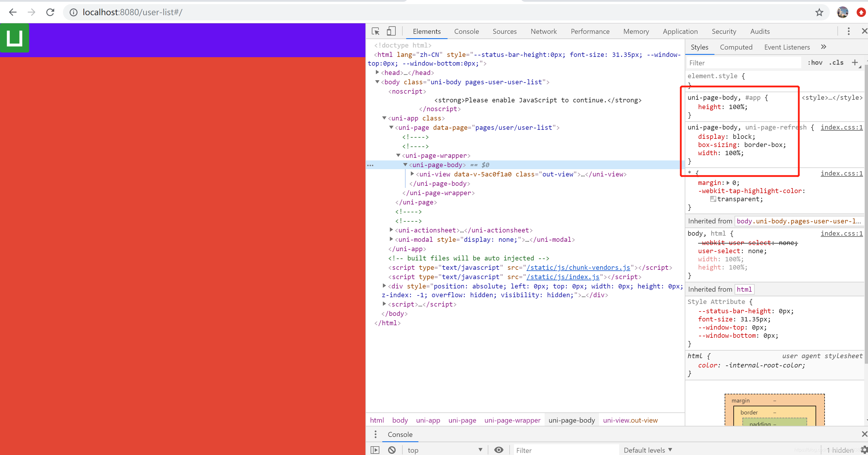Image resolution: width=868 pixels, height=455 pixels.
Task: Collapse the body element
Action: pyautogui.click(x=377, y=82)
